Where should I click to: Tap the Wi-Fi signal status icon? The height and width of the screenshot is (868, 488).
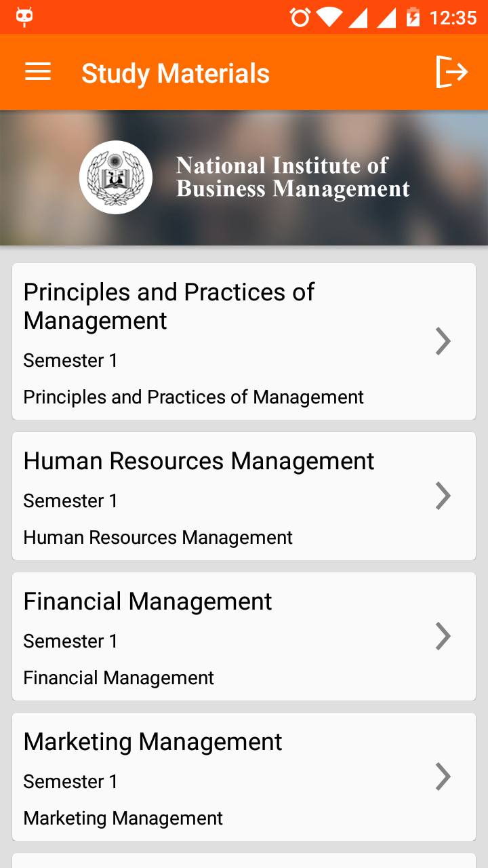coord(329,17)
